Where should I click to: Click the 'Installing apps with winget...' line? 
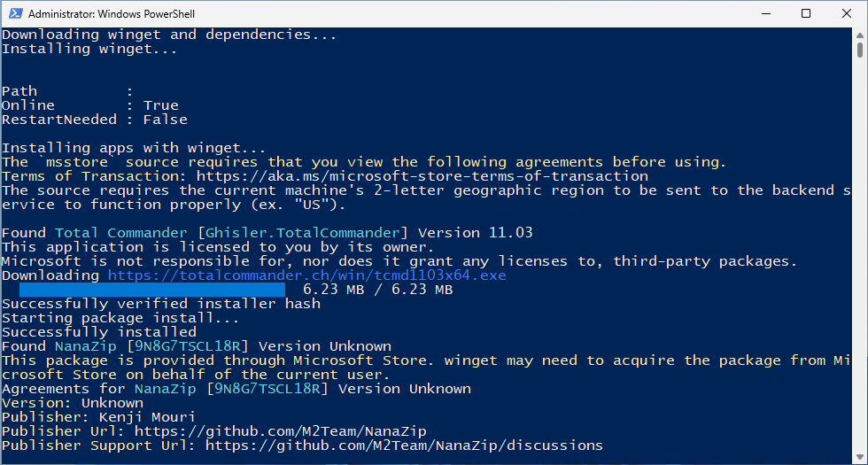click(x=135, y=148)
